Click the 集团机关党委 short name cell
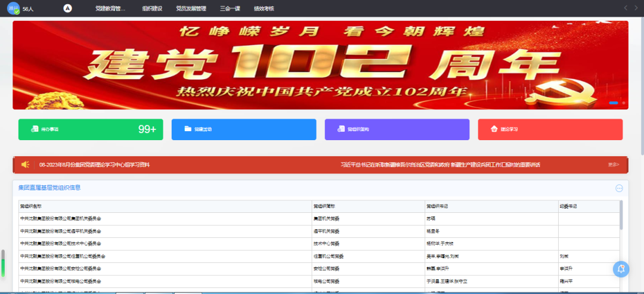Viewport: 644px width, 294px height. click(x=369, y=219)
